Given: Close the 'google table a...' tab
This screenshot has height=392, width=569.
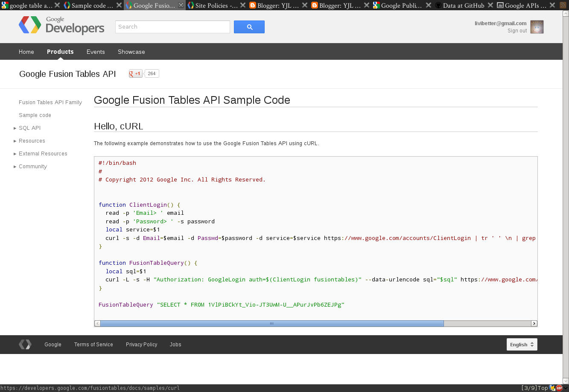Looking at the screenshot, I should tap(57, 6).
